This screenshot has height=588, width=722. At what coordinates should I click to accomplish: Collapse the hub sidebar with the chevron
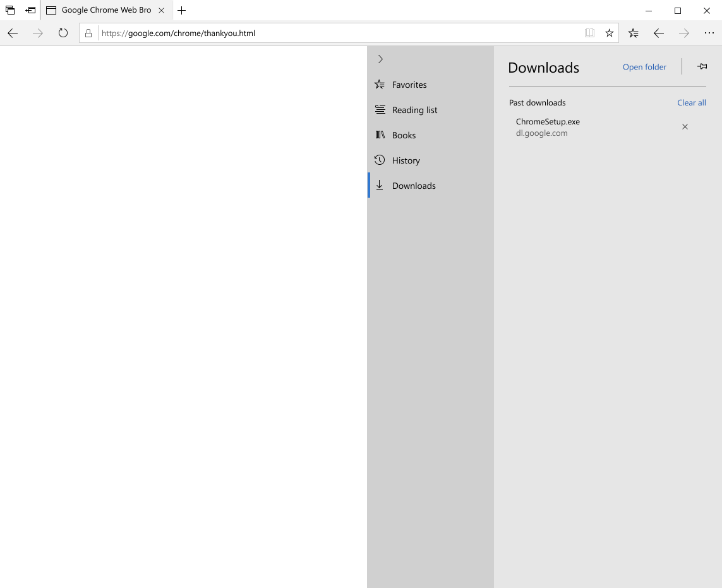coord(380,59)
